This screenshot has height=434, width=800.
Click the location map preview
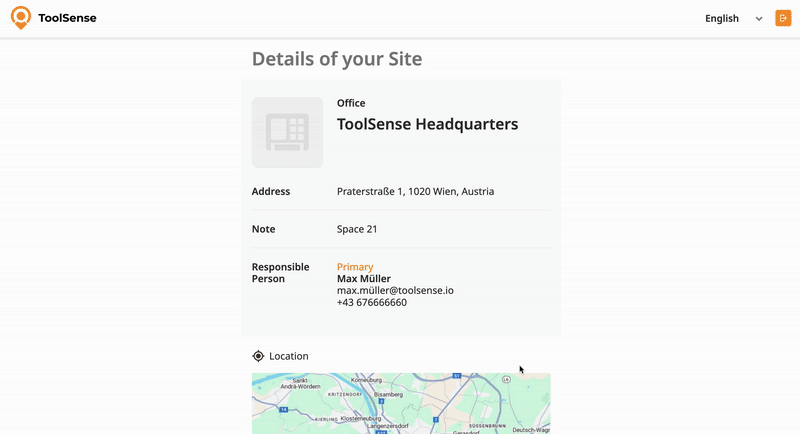[x=401, y=403]
